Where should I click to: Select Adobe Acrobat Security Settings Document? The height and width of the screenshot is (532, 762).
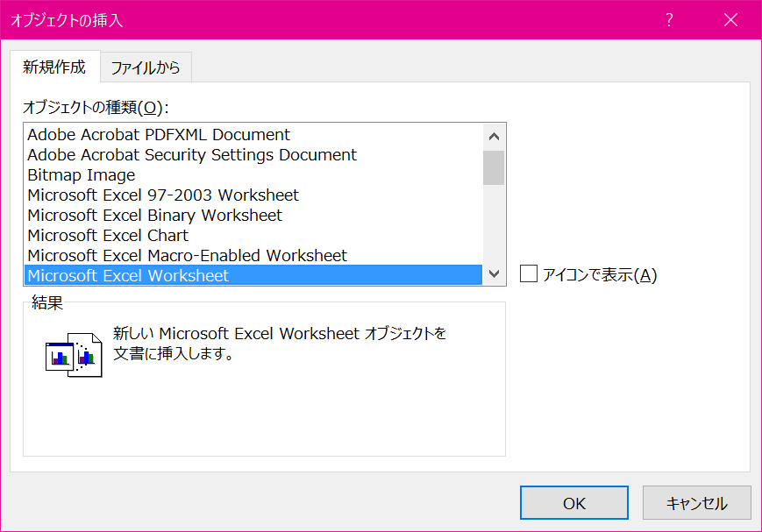pos(253,155)
